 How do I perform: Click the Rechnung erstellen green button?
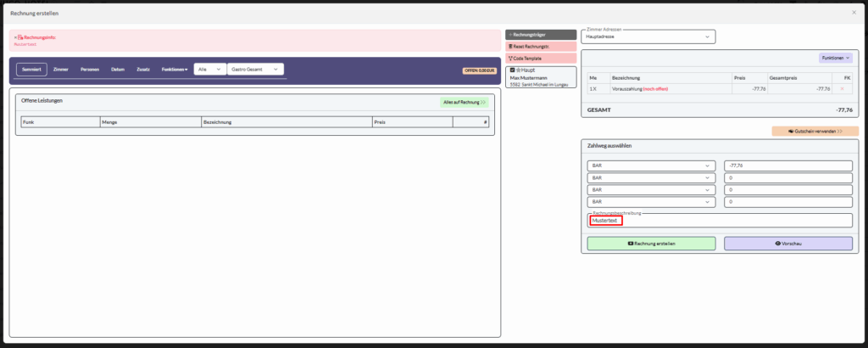pos(651,243)
